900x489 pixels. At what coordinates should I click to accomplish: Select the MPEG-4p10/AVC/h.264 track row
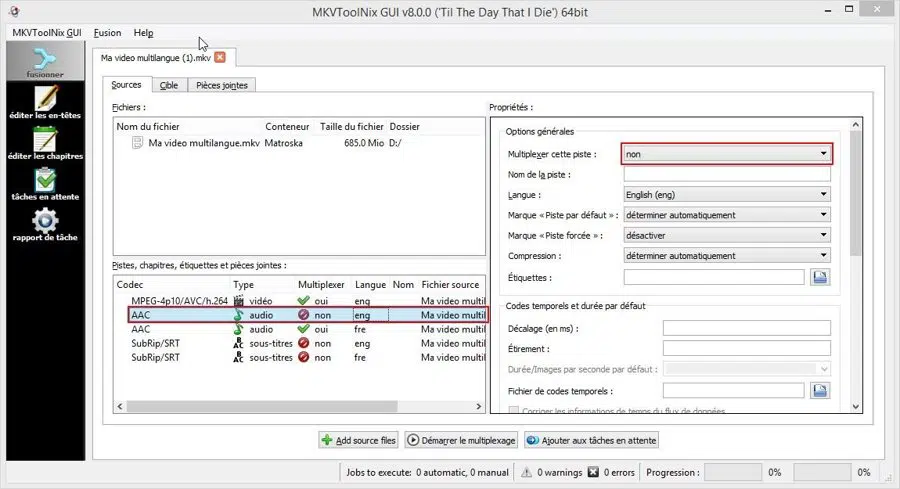click(x=299, y=301)
